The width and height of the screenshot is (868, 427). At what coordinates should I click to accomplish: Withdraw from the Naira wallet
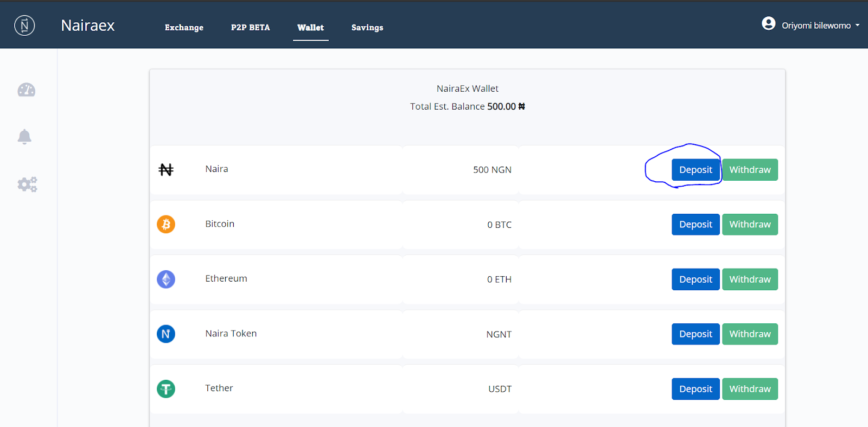coord(750,170)
